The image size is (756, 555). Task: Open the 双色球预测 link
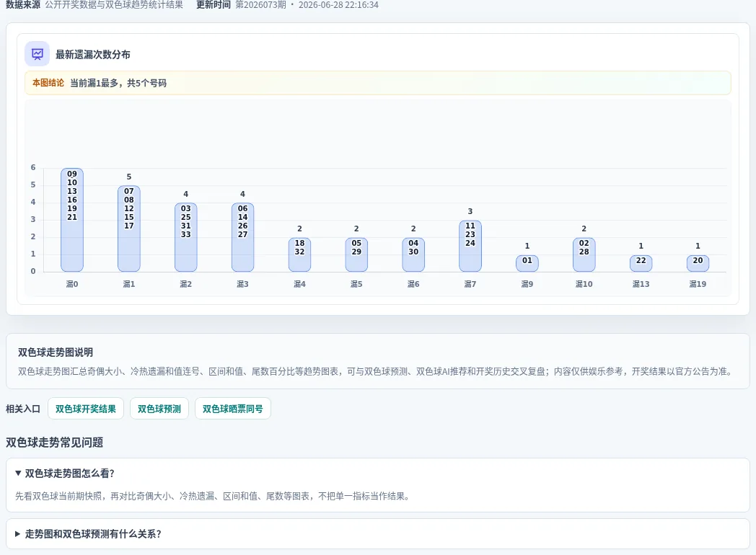pos(159,409)
